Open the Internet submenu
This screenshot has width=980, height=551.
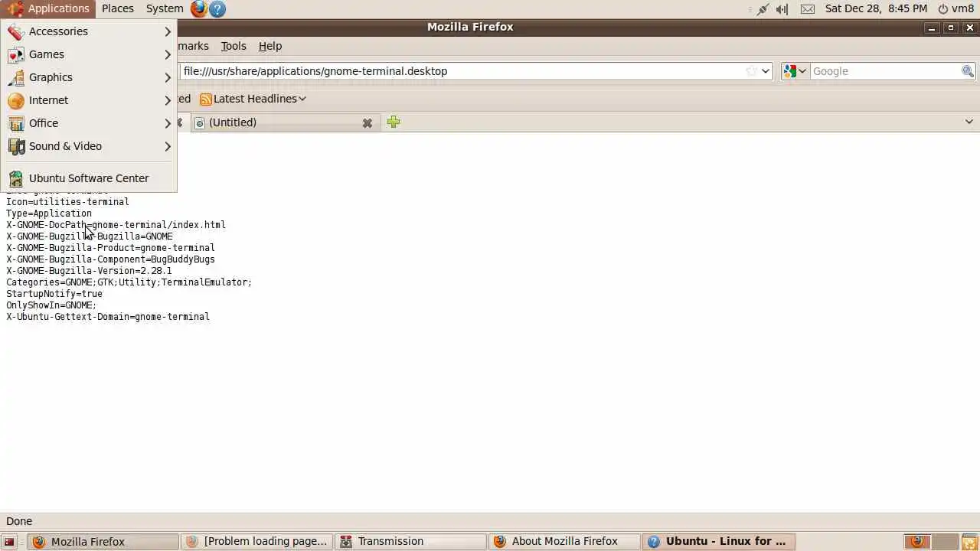pos(89,100)
